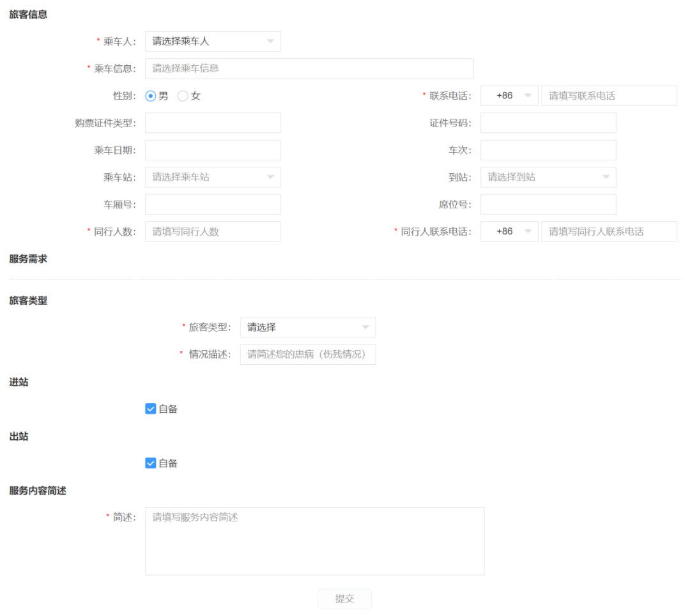Select the 男 gender radio button
This screenshot has height=616, width=690.
pyautogui.click(x=151, y=96)
